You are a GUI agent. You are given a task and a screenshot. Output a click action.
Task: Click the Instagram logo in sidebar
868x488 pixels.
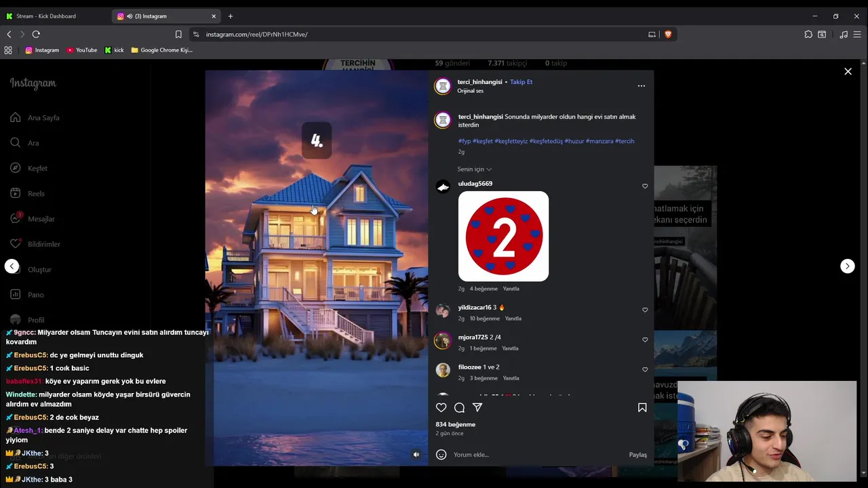click(33, 83)
